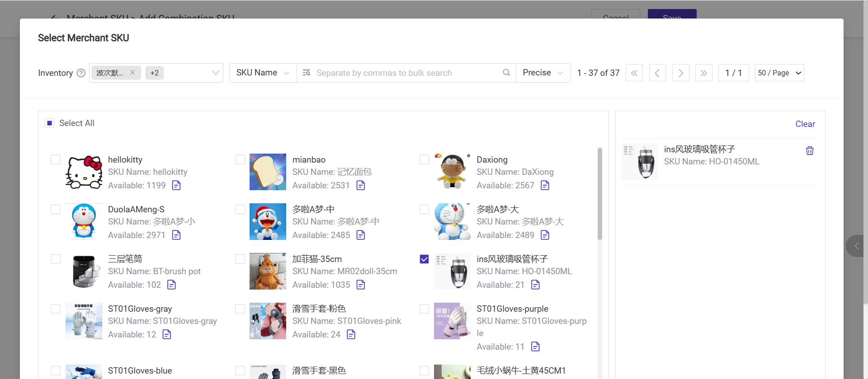
Task: Delete selected HO-01450ML item with trash icon
Action: (x=810, y=151)
